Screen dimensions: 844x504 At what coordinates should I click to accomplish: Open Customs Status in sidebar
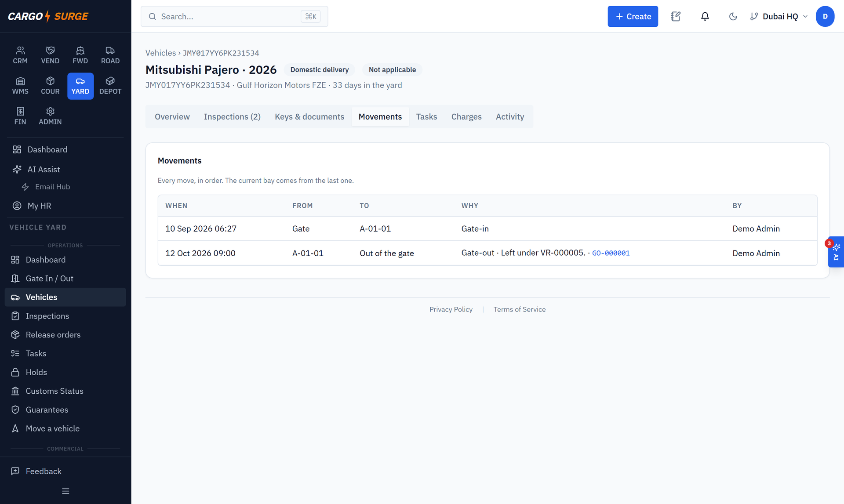click(x=65, y=391)
